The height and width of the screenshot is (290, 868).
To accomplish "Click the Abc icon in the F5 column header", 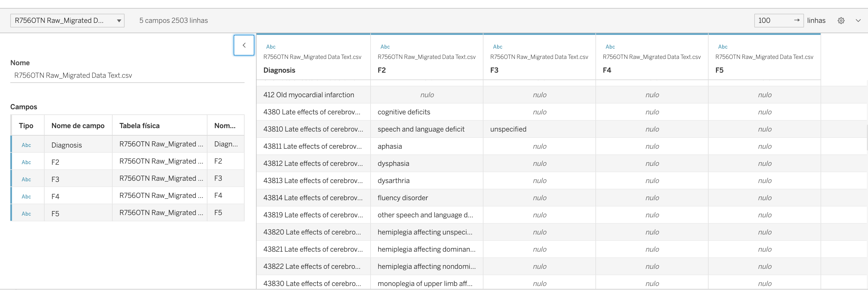I will pyautogui.click(x=723, y=47).
